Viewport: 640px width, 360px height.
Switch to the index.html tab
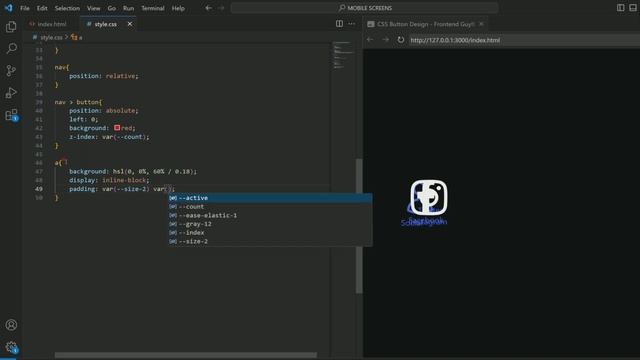point(52,24)
